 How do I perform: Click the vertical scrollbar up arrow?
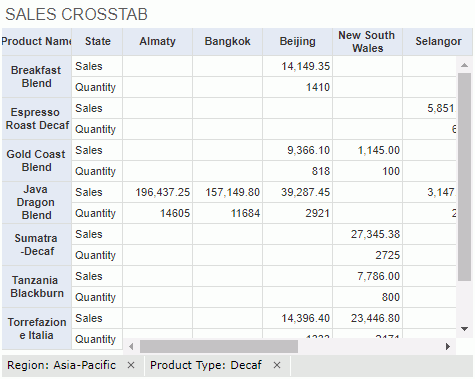click(x=464, y=65)
